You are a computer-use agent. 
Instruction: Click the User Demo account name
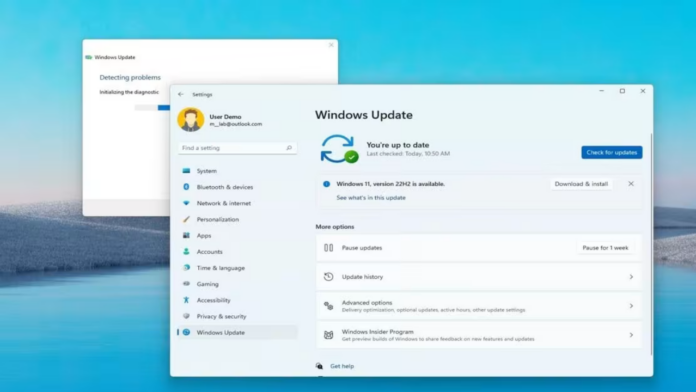click(x=225, y=116)
